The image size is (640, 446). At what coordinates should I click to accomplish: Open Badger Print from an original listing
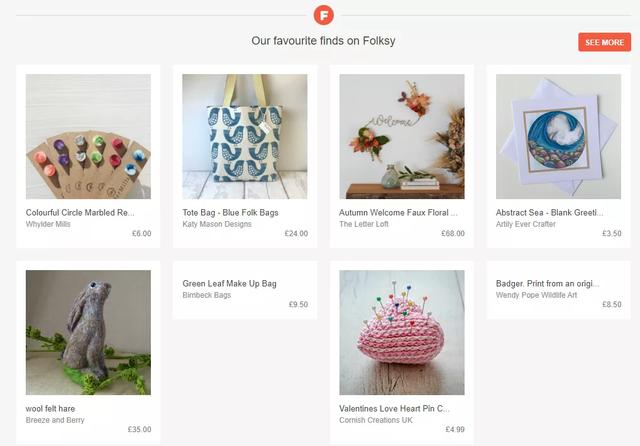click(x=547, y=284)
